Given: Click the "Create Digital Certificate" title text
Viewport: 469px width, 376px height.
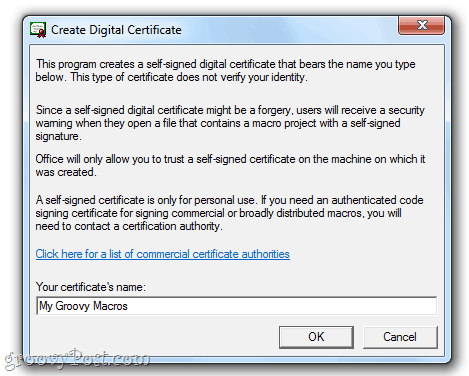Looking at the screenshot, I should 116,30.
